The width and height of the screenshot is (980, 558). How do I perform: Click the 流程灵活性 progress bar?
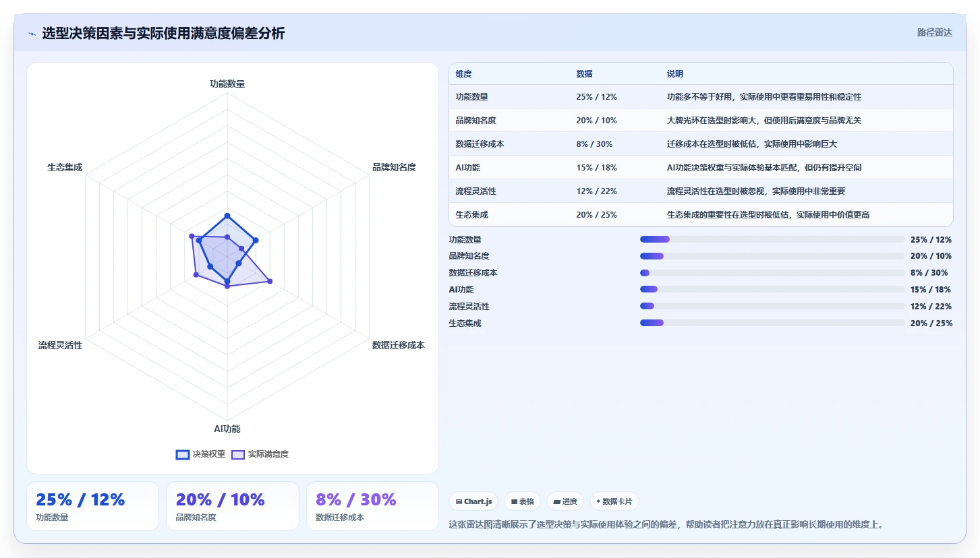(x=772, y=306)
